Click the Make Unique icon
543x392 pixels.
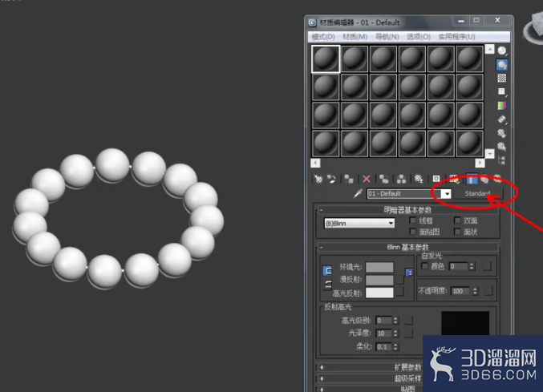401,179
